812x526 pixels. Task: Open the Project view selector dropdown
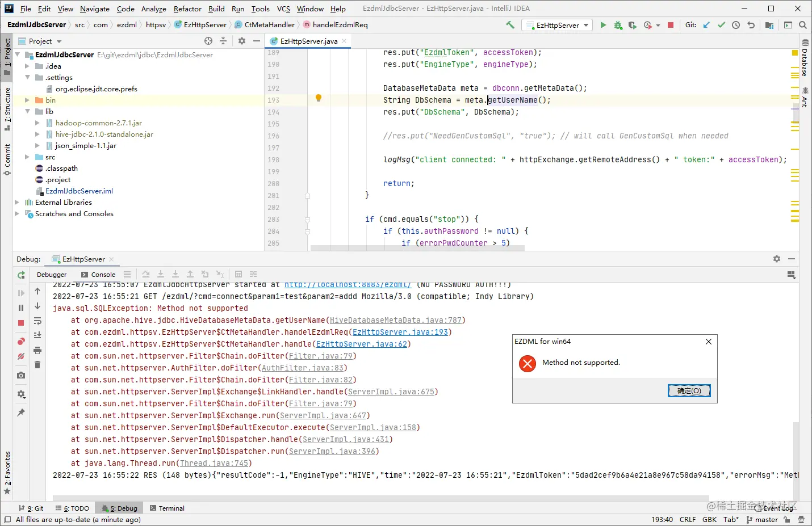[x=40, y=41]
